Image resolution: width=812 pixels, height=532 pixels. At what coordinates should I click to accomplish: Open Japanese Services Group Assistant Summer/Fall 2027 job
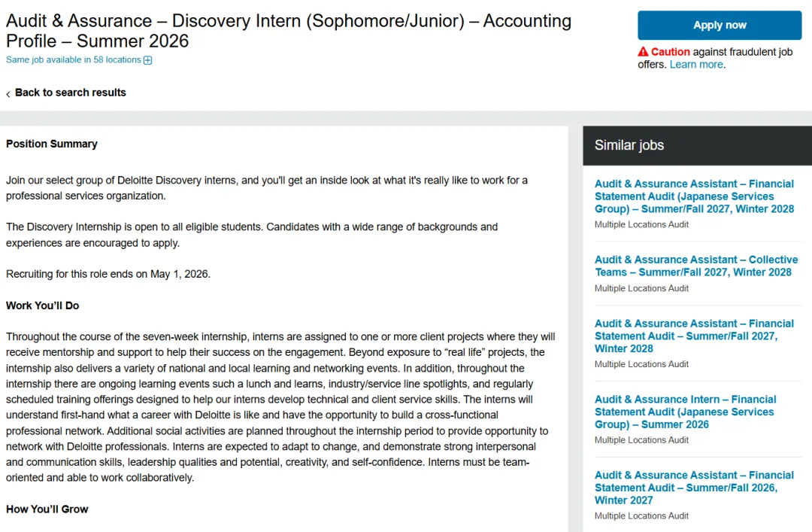[x=694, y=196]
